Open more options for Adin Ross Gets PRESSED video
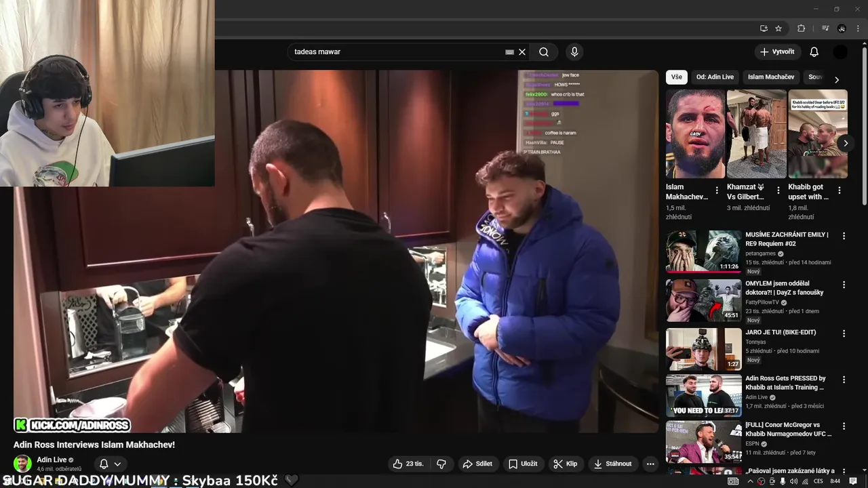The width and height of the screenshot is (868, 488). click(844, 380)
